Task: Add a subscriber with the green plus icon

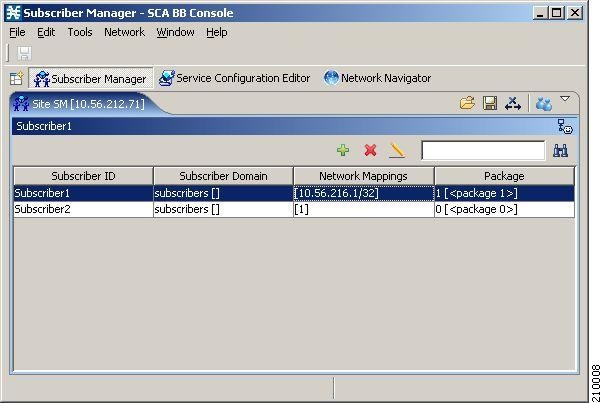Action: click(x=343, y=150)
